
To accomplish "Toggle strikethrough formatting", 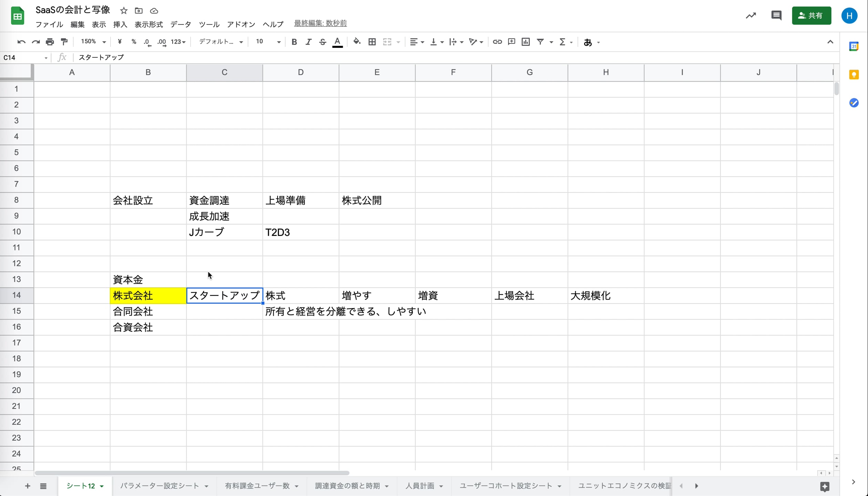I will click(322, 42).
